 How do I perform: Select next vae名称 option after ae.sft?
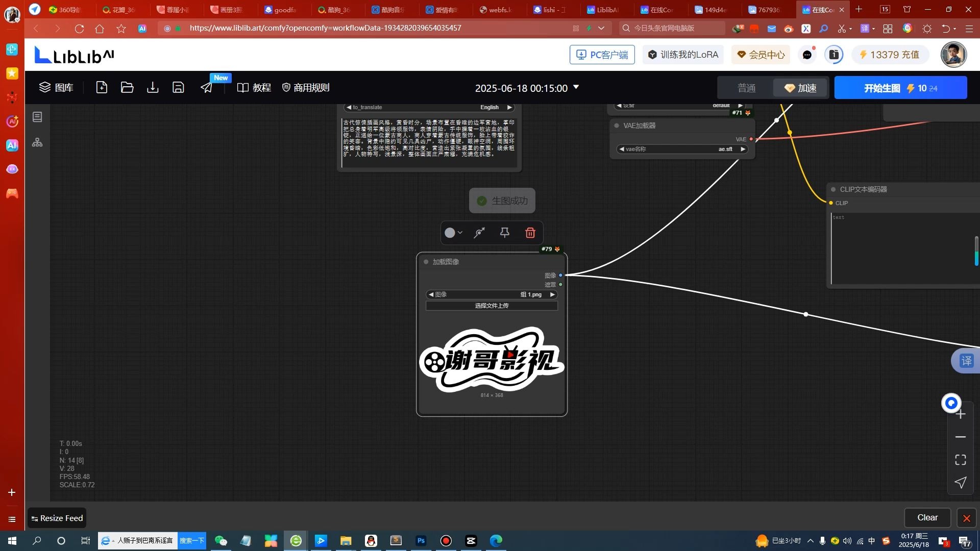click(743, 149)
